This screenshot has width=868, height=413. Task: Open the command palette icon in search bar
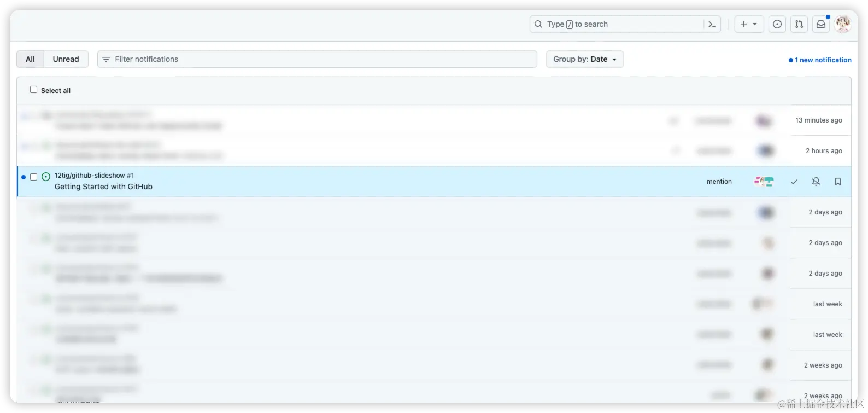(712, 24)
